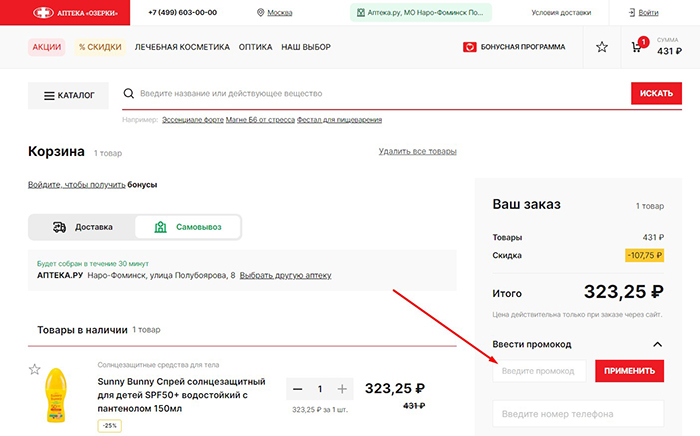Open favorites star icon in header
The height and width of the screenshot is (436, 700).
(601, 47)
